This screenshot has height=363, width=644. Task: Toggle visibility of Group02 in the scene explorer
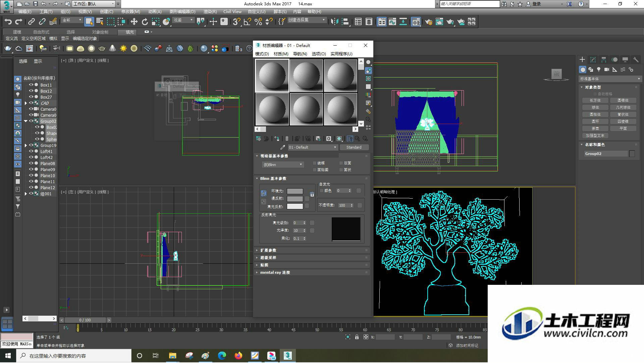click(31, 121)
